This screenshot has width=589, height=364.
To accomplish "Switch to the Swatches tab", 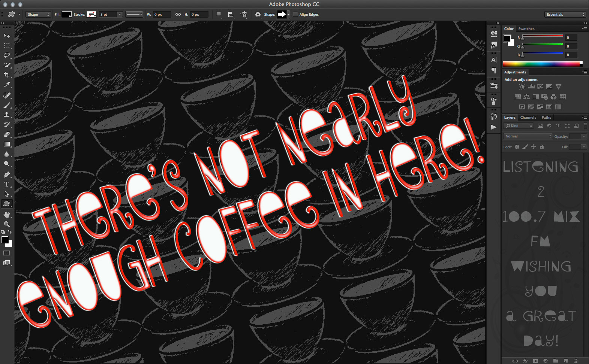I will [526, 29].
